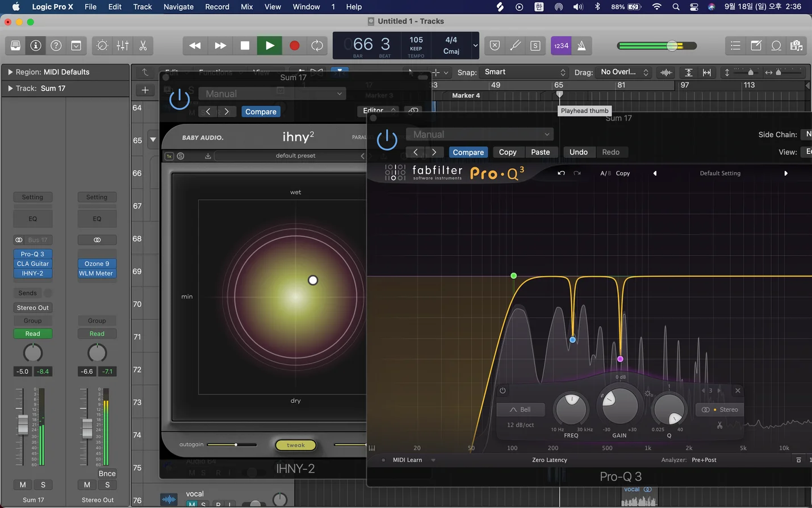Toggle the waveform zoom icon in tracks toolbar

coord(666,72)
